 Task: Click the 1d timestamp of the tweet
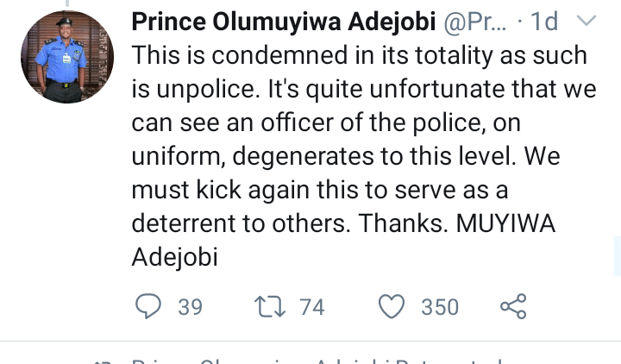pos(545,21)
